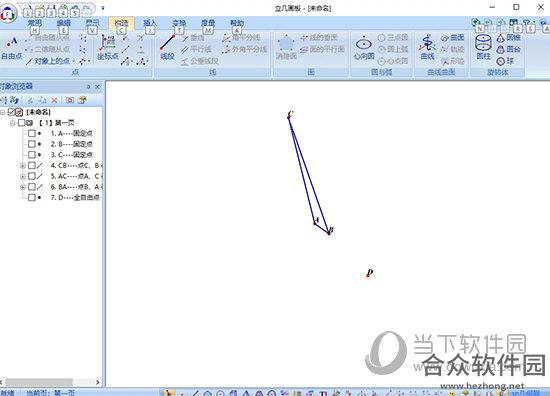
Task: Switch to the 构造 ribbon tab
Action: pos(121,23)
